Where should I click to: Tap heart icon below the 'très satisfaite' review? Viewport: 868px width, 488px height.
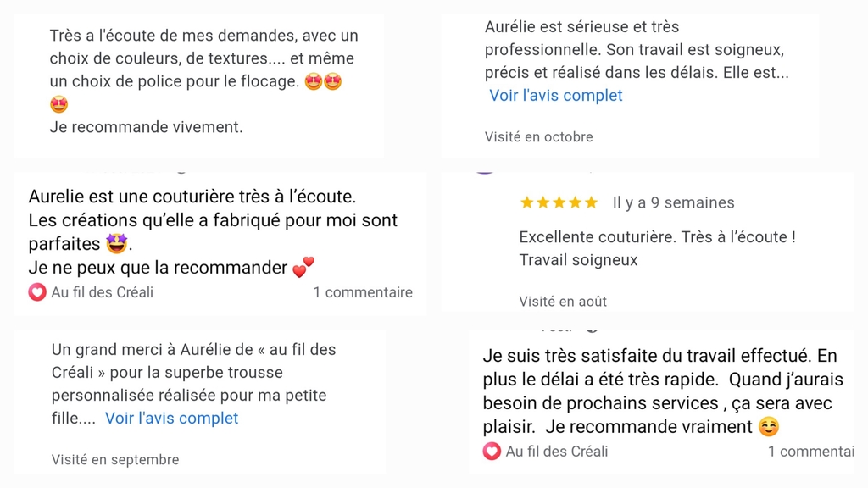click(492, 452)
